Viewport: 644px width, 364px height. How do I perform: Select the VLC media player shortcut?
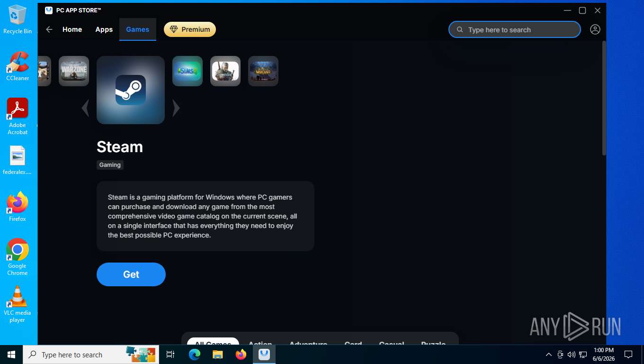(18, 304)
